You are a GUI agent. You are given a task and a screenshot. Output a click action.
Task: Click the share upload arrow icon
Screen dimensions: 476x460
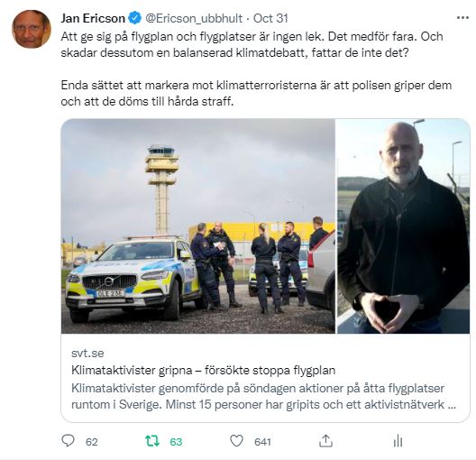[325, 441]
